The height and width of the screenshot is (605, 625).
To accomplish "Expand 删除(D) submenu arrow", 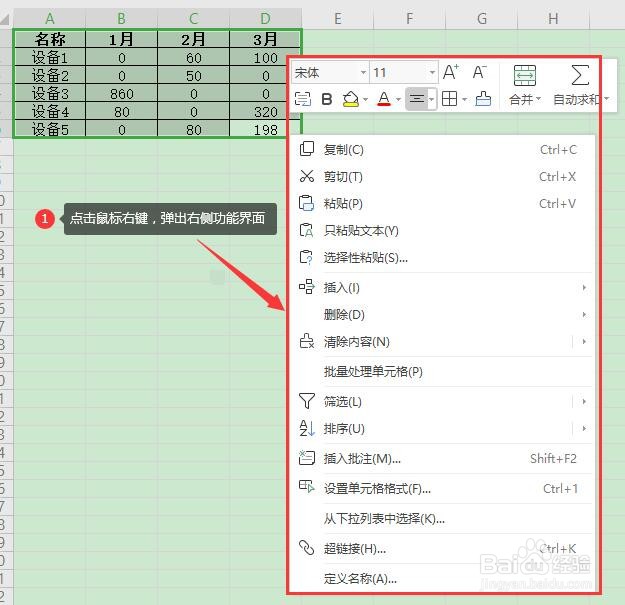I will (x=584, y=314).
